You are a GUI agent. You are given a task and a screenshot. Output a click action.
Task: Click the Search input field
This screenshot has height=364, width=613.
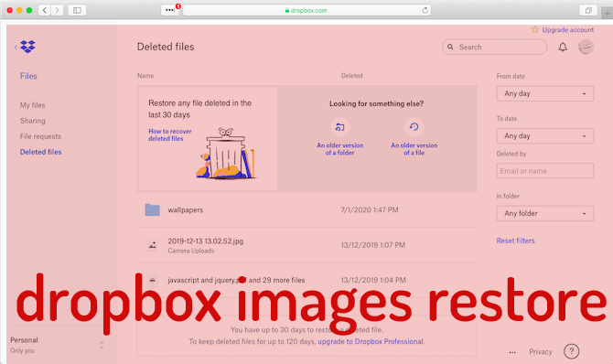(x=495, y=47)
